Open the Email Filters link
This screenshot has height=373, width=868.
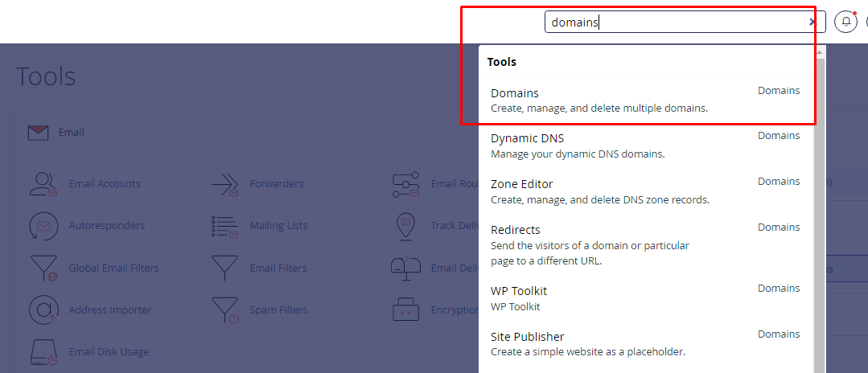tap(278, 268)
